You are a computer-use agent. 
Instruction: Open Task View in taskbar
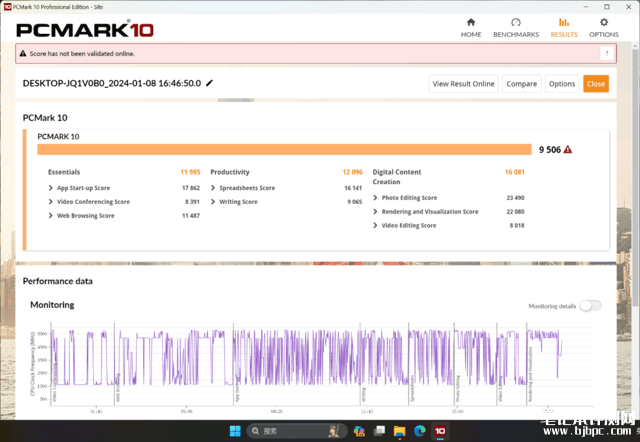tap(380, 431)
